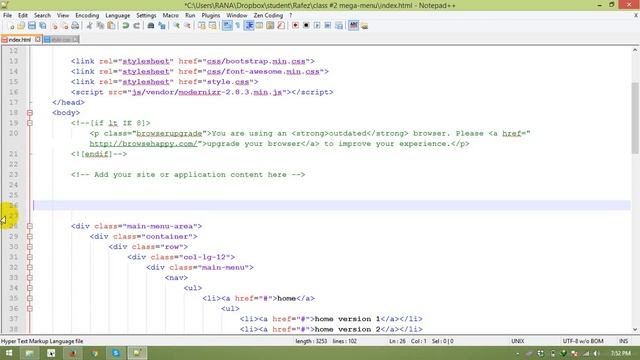Create a new document with New icon
Viewport: 640px width, 360px height.
click(11, 26)
